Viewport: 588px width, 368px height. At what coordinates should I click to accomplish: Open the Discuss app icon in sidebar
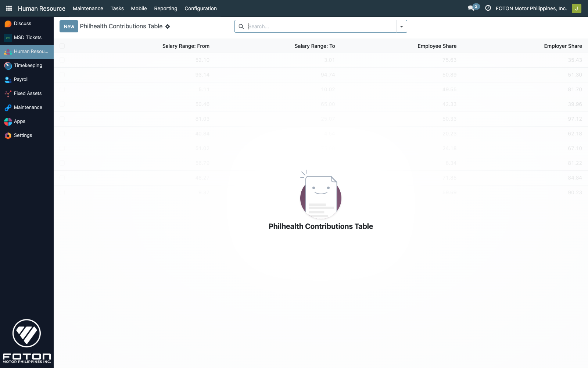8,24
